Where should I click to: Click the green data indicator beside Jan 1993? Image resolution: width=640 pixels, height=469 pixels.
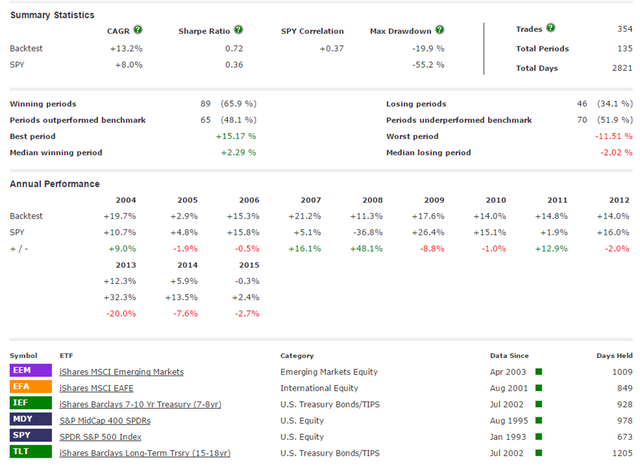[539, 437]
